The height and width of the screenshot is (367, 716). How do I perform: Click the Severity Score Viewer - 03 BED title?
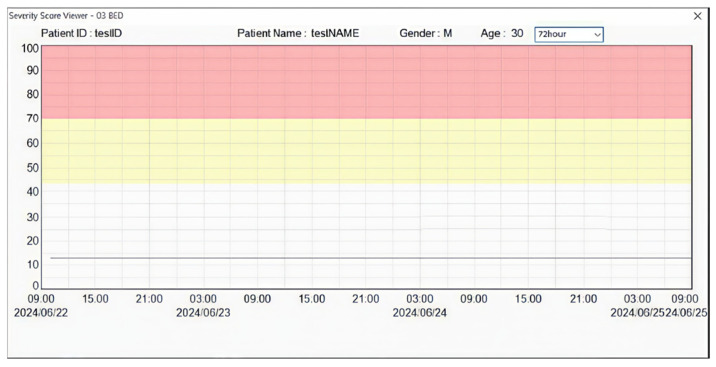click(x=66, y=16)
